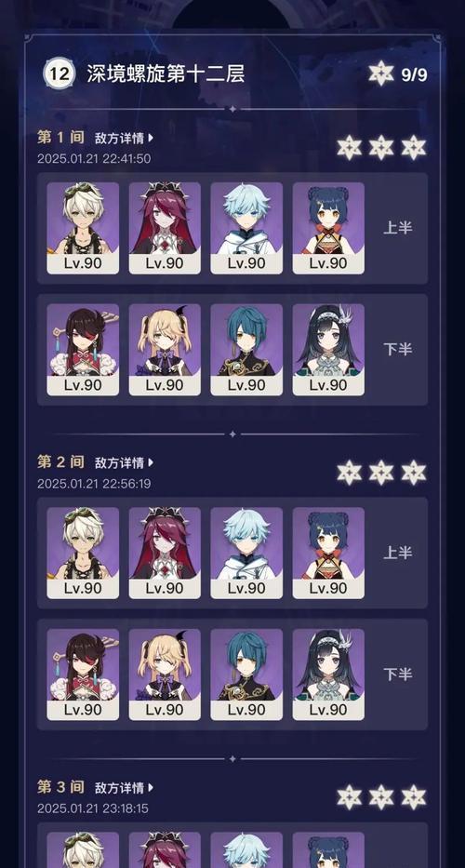The height and width of the screenshot is (868, 465).
Task: Click the last star of Chamber 2
Action: point(414,473)
